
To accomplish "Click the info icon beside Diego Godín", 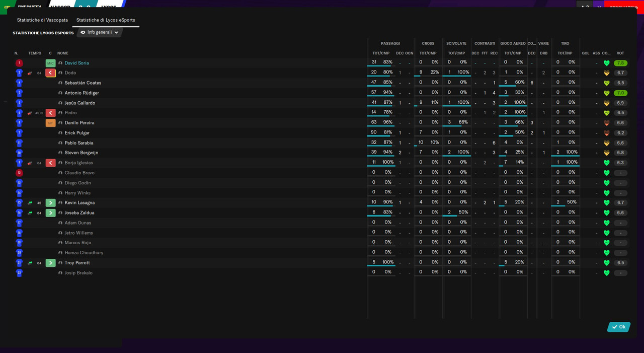I will tap(60, 183).
